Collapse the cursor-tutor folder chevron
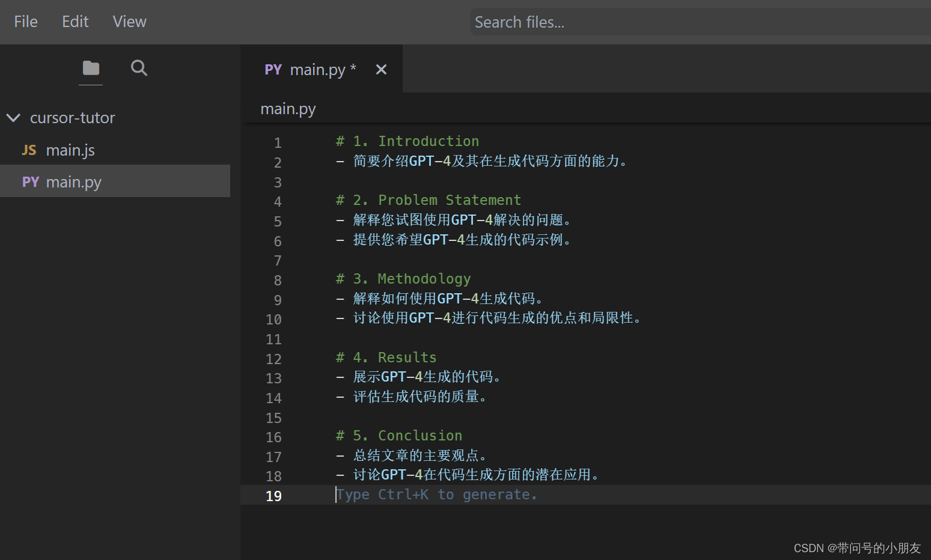Viewport: 931px width, 560px height. (13, 118)
